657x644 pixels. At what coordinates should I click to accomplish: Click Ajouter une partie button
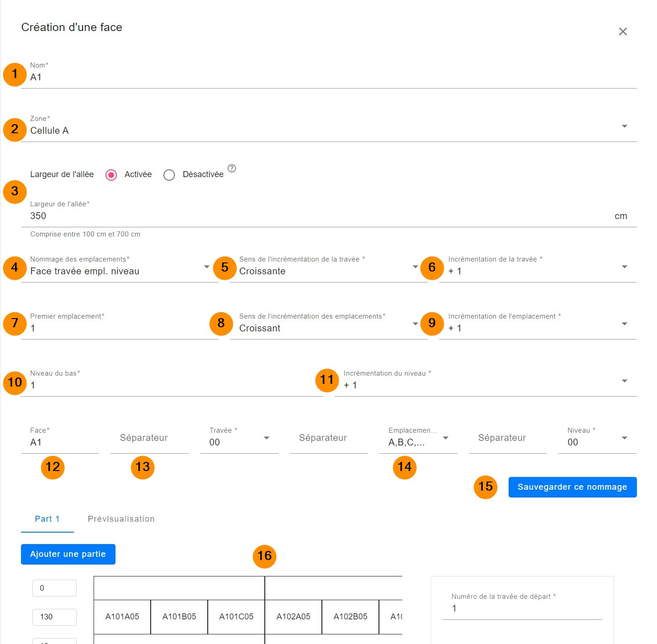68,554
